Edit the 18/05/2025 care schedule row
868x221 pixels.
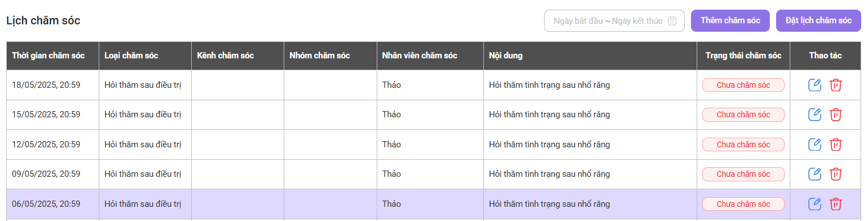815,85
